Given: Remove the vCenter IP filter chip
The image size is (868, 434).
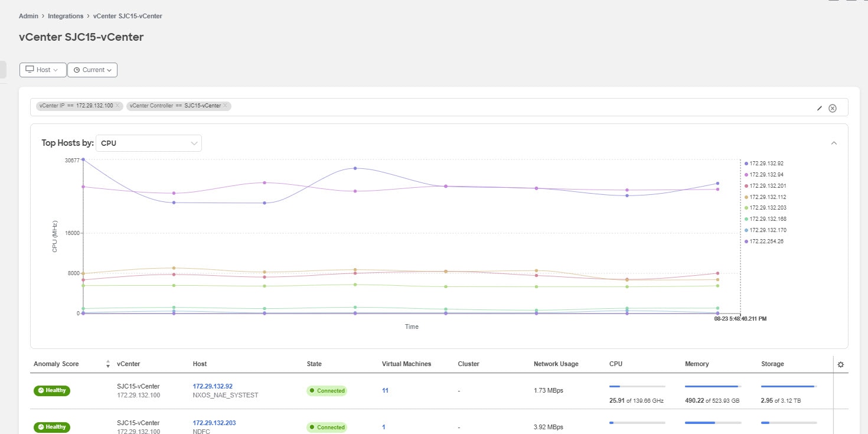Looking at the screenshot, I should click(118, 106).
